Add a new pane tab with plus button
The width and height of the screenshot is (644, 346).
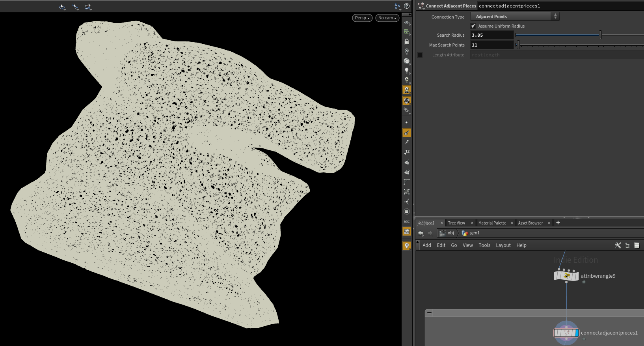[x=558, y=223]
